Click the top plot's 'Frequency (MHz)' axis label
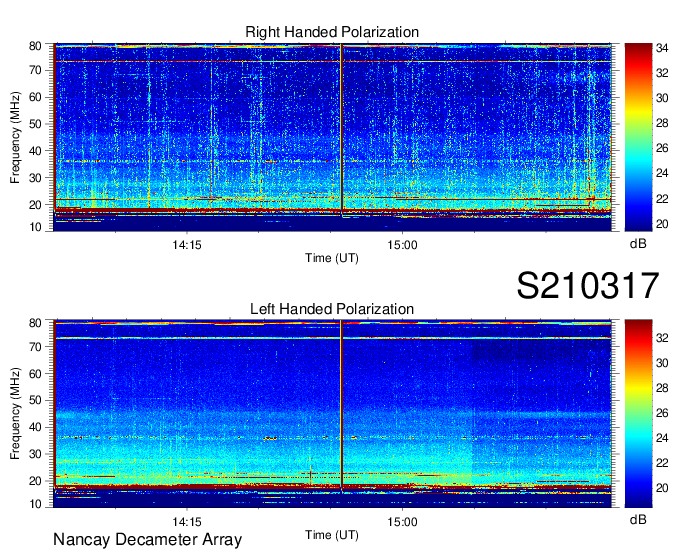This screenshot has width=680, height=552. 15,137
